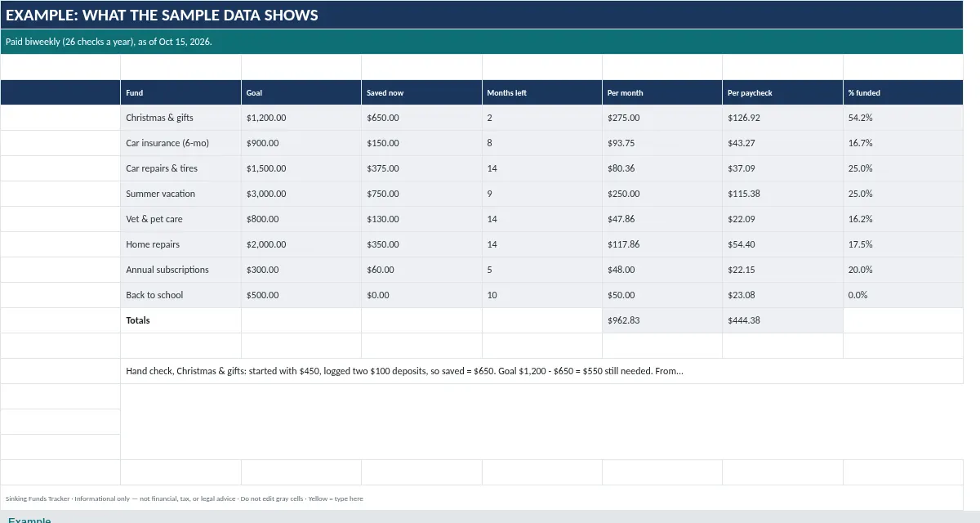The width and height of the screenshot is (980, 523).
Task: Select the title cell 'EXAMPLE: WHAT THE SAMPLE DATA SHOWS'
Action: click(x=482, y=15)
